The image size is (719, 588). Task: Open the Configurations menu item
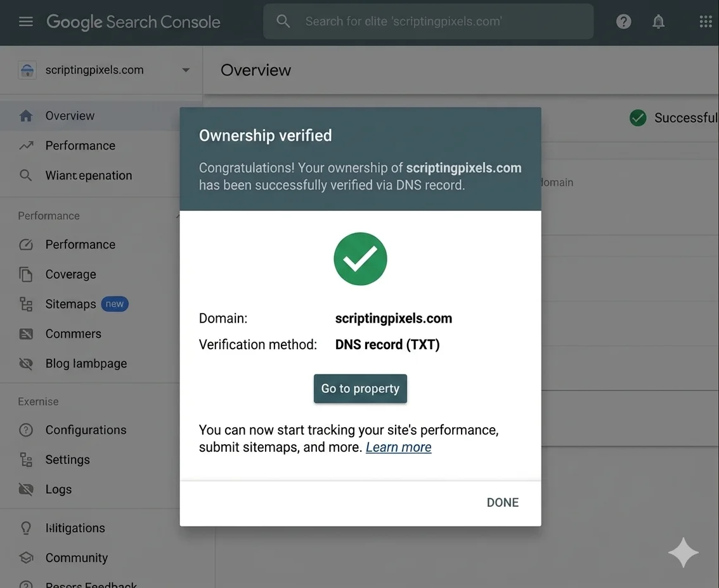click(90, 430)
